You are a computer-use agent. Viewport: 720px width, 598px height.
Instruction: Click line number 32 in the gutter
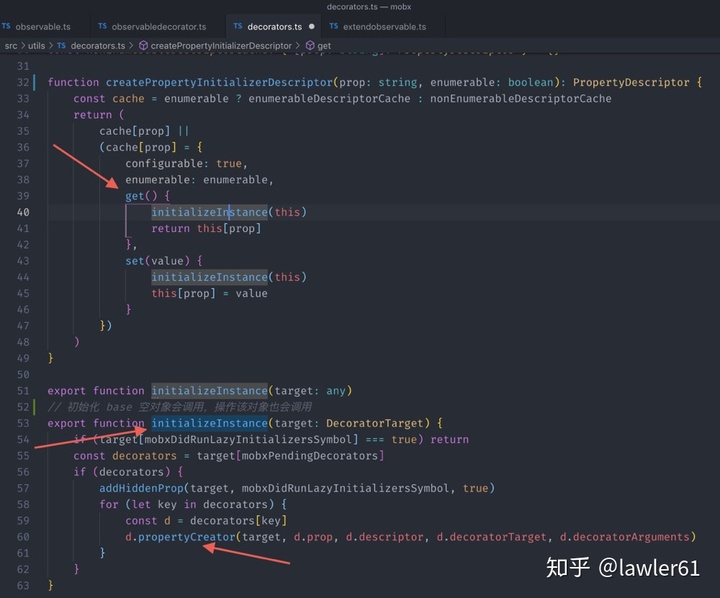[23, 83]
